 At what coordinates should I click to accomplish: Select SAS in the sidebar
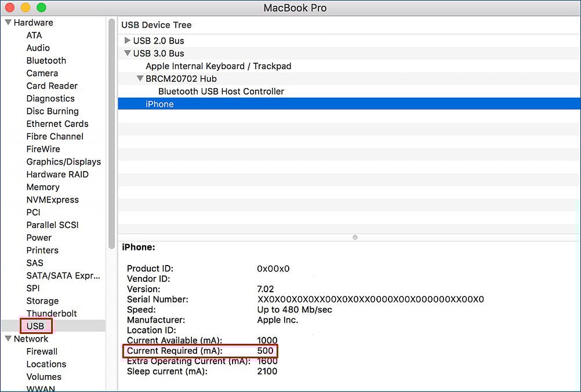pos(35,263)
